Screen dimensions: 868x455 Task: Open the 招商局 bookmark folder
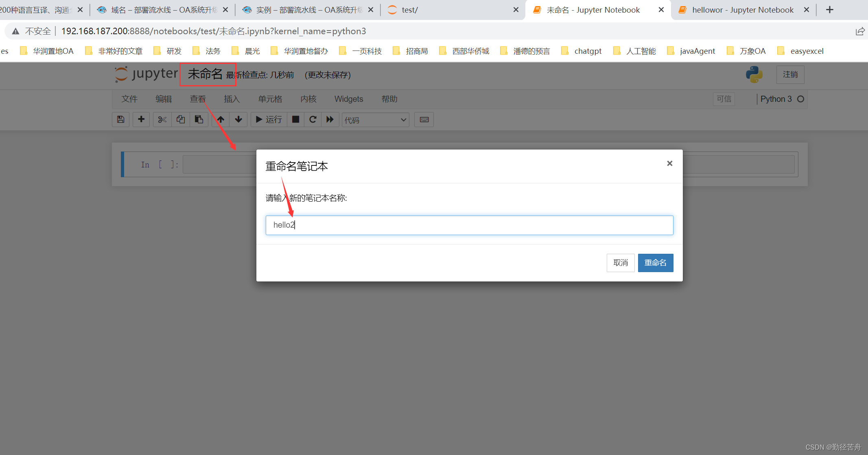tap(410, 51)
